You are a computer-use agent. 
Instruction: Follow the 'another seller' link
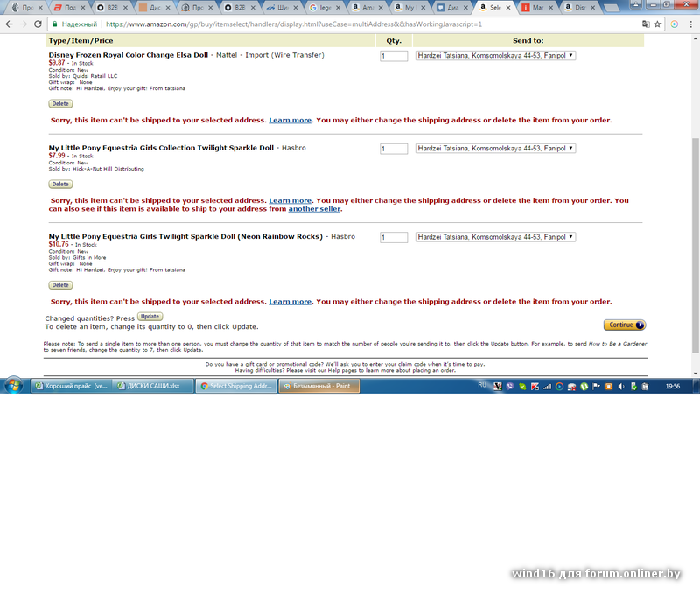click(314, 209)
